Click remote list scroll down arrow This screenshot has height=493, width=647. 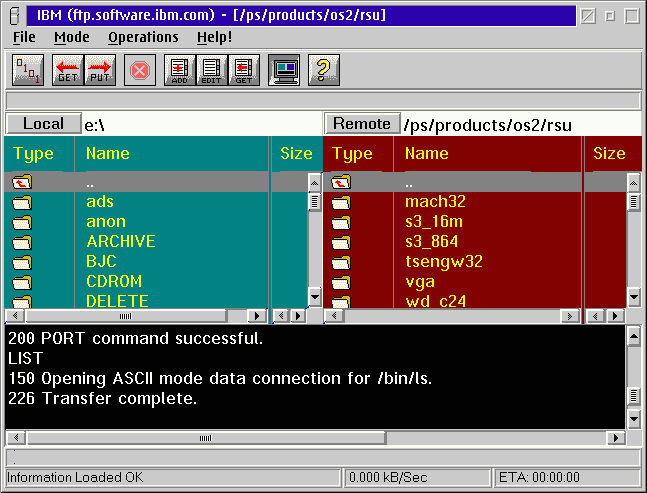(633, 297)
